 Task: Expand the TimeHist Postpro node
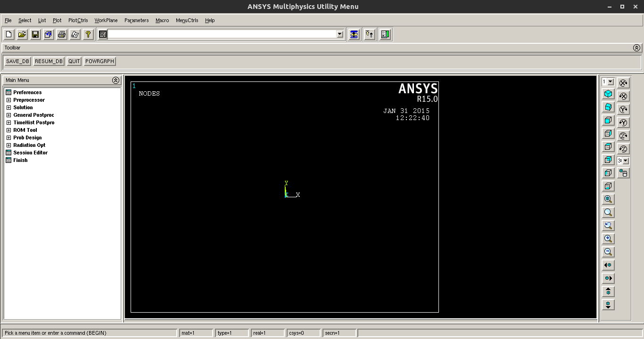[8, 122]
